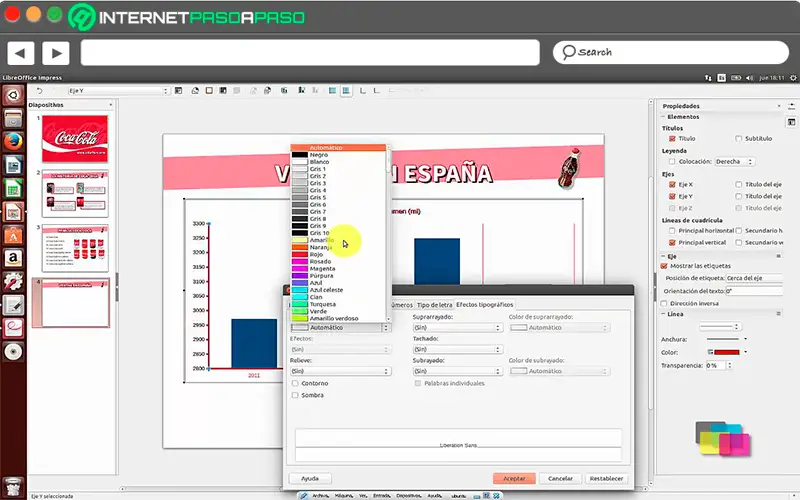Click the browser forward arrow button

(x=56, y=53)
